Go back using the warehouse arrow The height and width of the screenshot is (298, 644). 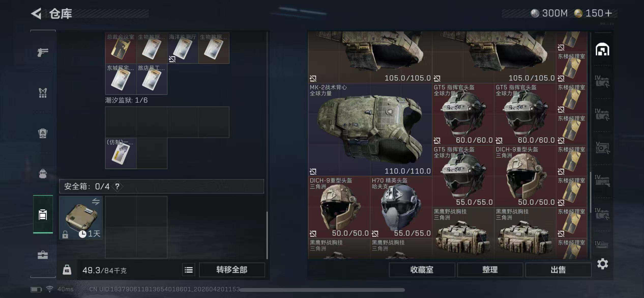36,13
